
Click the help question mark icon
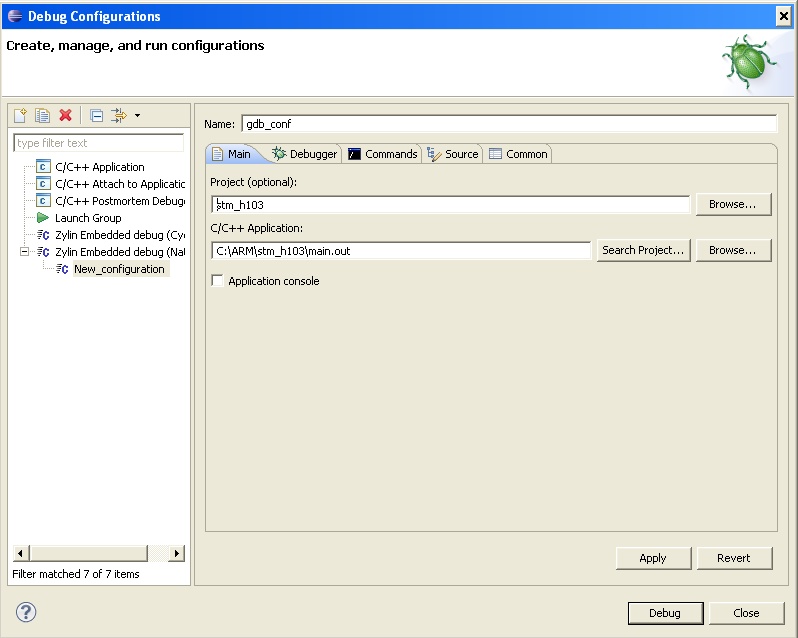click(x=26, y=612)
